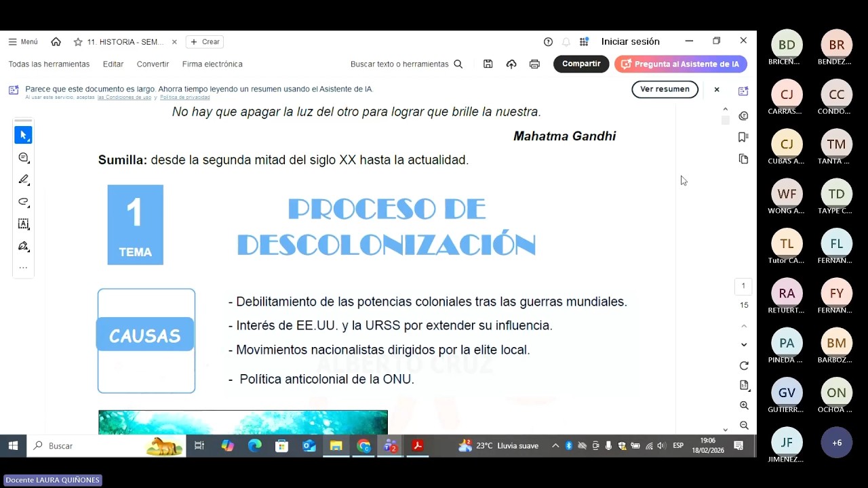Open Chrome from the taskbar

(363, 446)
